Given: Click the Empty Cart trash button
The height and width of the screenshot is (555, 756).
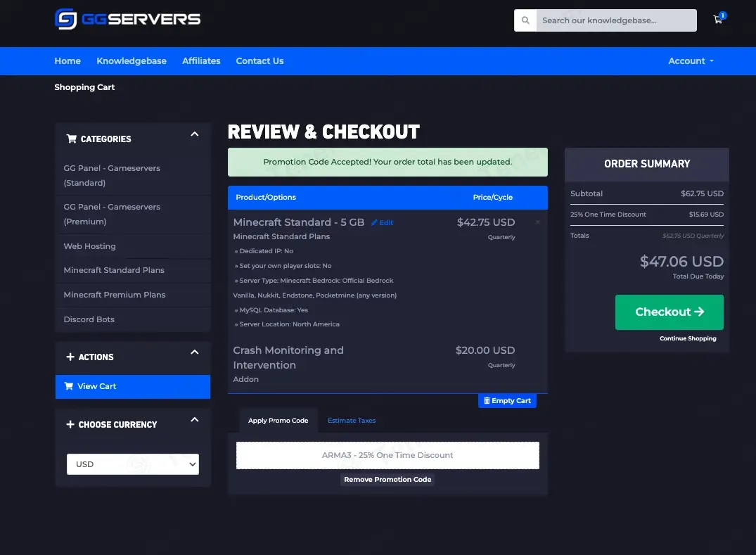Looking at the screenshot, I should (x=507, y=401).
